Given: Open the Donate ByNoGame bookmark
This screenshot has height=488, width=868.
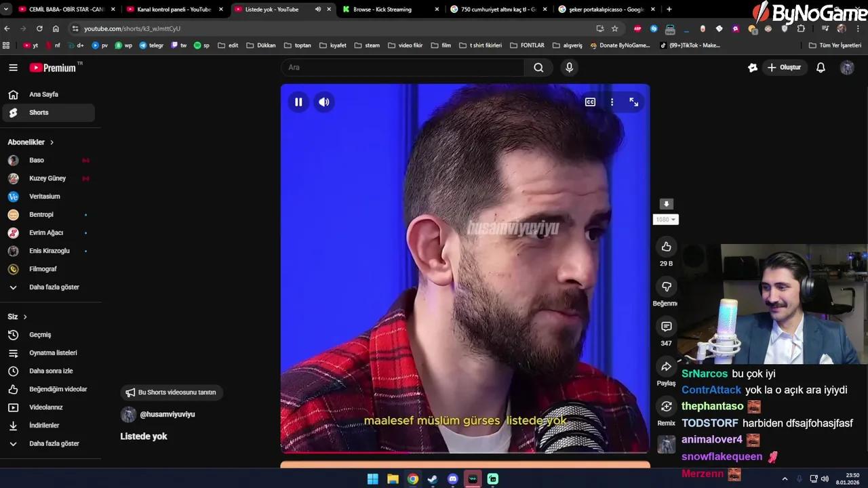Looking at the screenshot, I should (620, 45).
